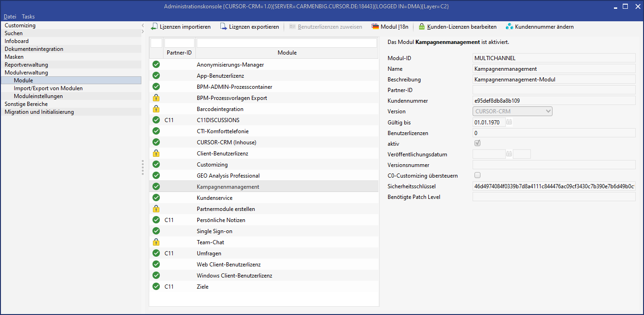This screenshot has width=644, height=315.
Task: Open the Datei menu
Action: tap(10, 17)
